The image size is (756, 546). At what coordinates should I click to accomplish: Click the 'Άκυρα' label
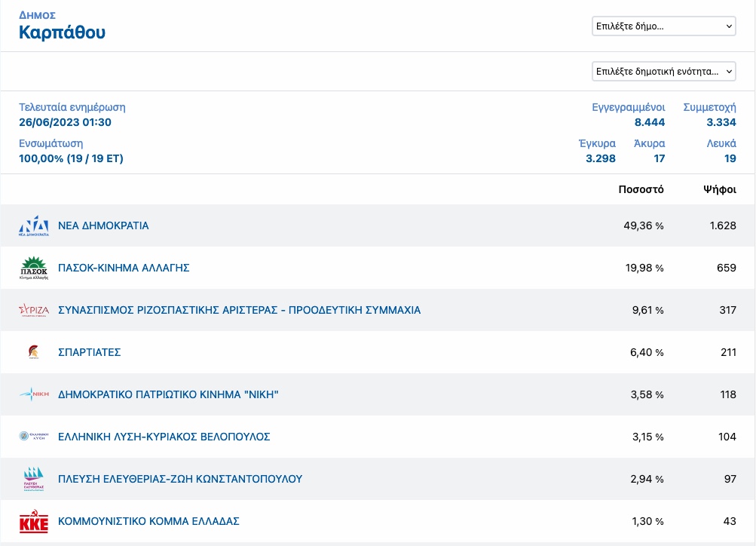650,143
